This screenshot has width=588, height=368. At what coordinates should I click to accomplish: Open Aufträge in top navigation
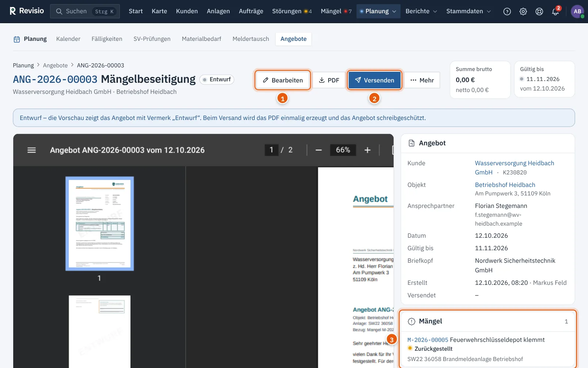251,11
